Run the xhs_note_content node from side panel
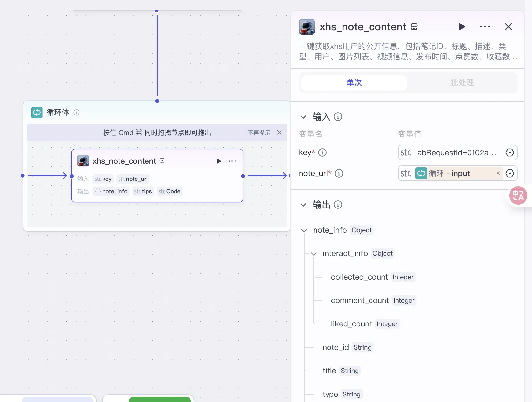The height and width of the screenshot is (402, 532). pyautogui.click(x=462, y=27)
